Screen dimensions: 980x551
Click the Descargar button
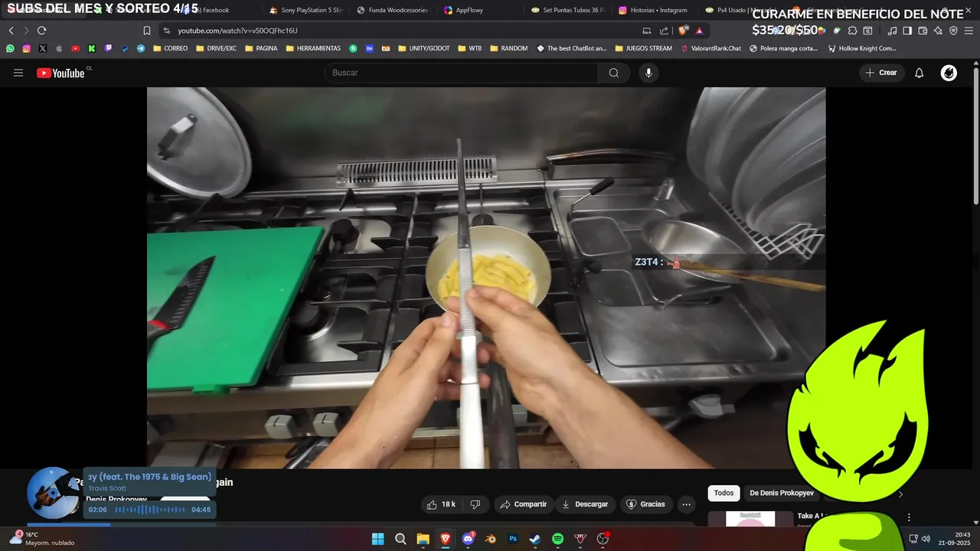point(585,504)
